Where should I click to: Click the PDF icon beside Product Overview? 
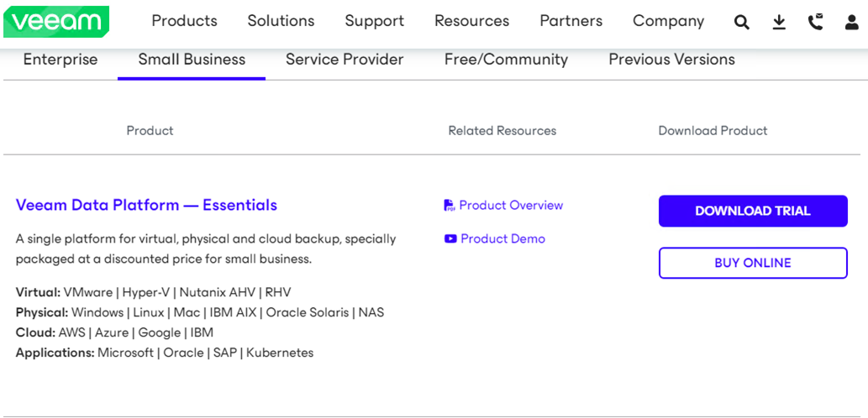click(x=450, y=206)
